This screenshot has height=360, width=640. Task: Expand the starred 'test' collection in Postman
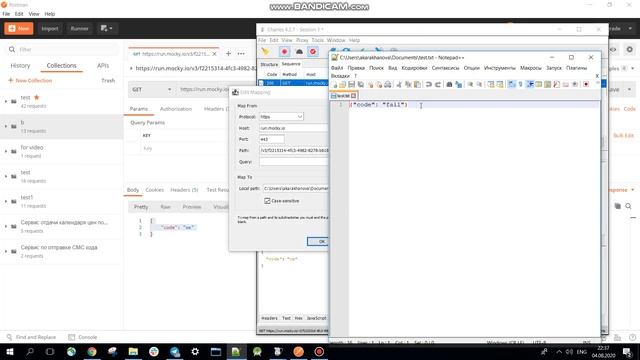pos(6,101)
